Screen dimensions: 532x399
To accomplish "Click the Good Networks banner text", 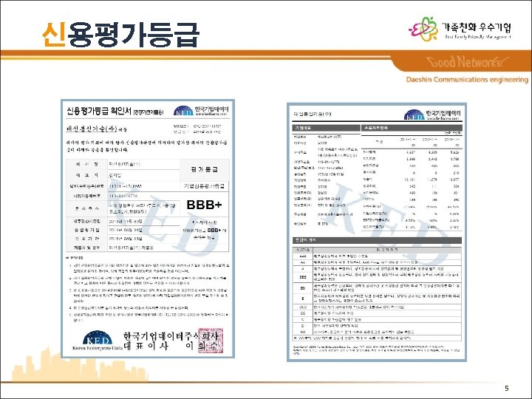I will click(x=468, y=62).
